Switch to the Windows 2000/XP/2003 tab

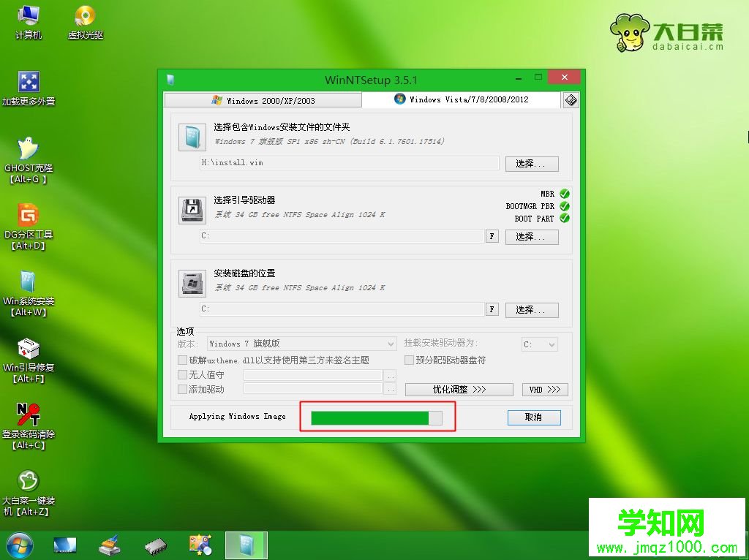[x=274, y=99]
